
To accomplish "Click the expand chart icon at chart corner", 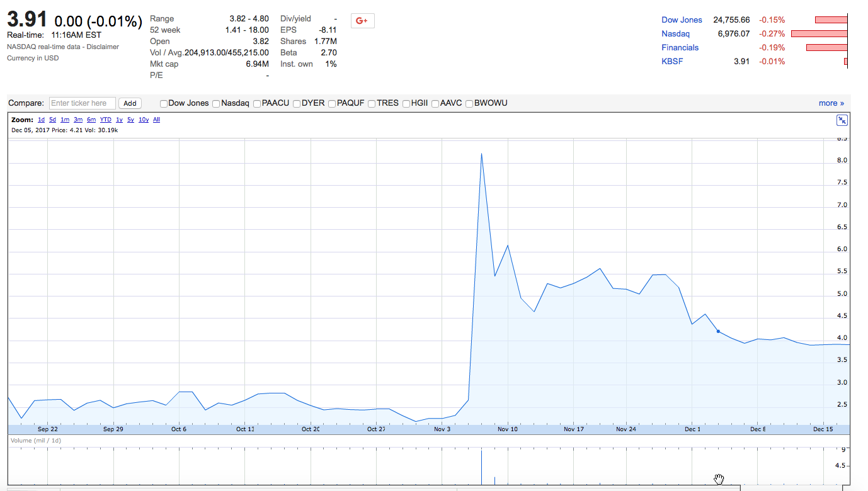I will [842, 120].
